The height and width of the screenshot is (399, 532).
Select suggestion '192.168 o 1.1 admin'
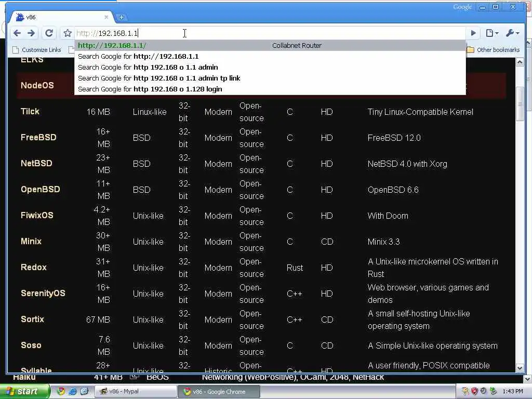point(270,67)
